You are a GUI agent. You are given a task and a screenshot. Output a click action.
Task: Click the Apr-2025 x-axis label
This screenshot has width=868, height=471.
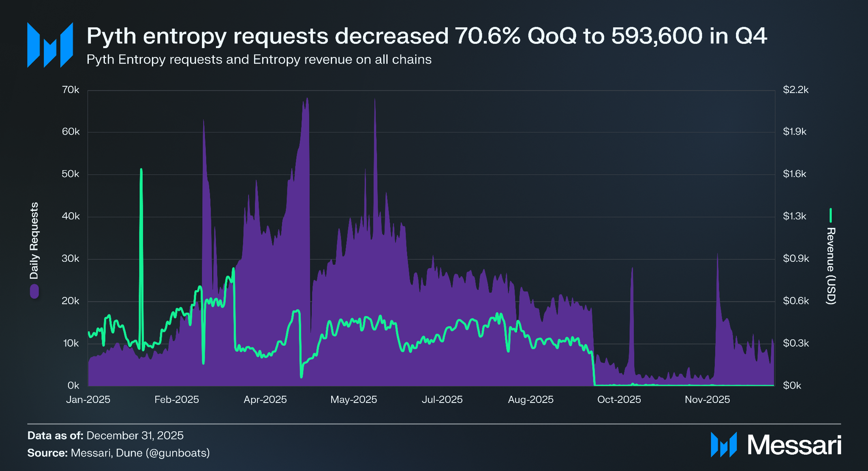(x=265, y=400)
